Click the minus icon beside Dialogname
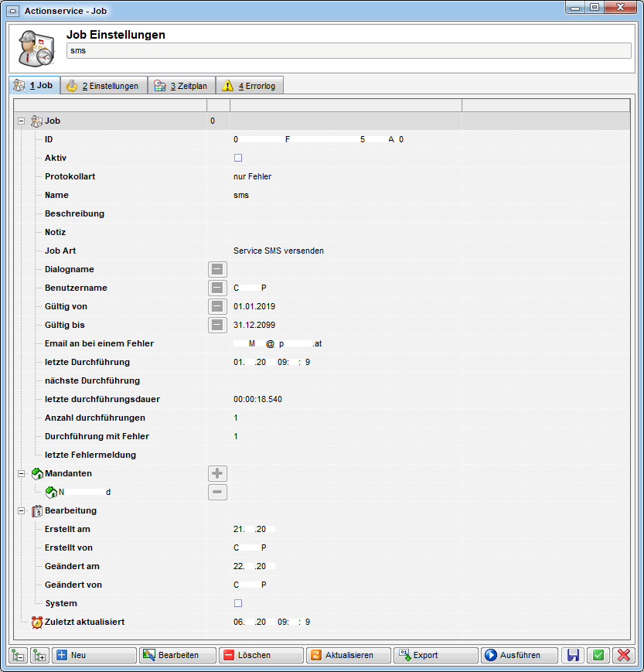644x672 pixels. (217, 269)
